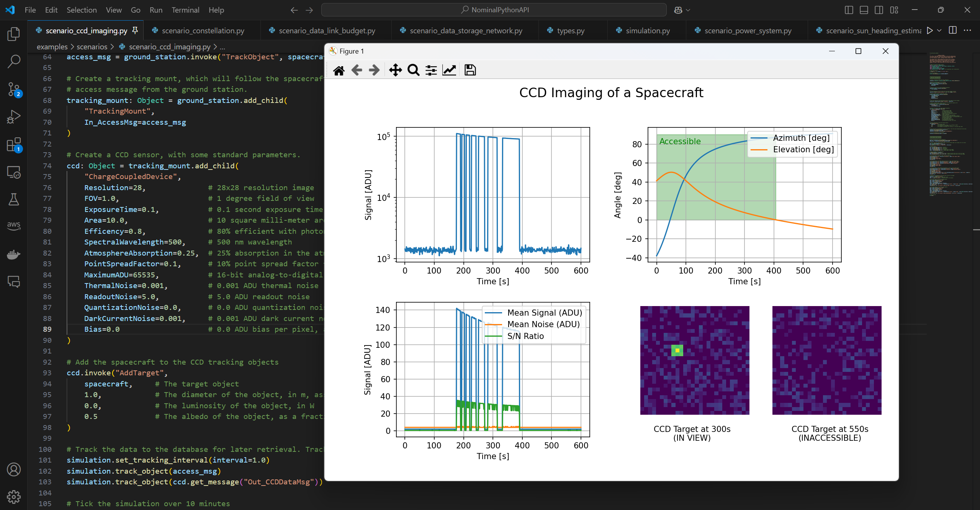Image resolution: width=980 pixels, height=510 pixels.
Task: Open the Source Control view
Action: [x=14, y=89]
